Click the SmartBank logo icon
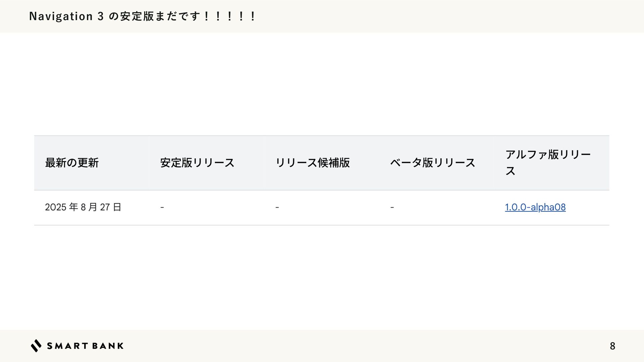This screenshot has height=362, width=644. coord(36,346)
